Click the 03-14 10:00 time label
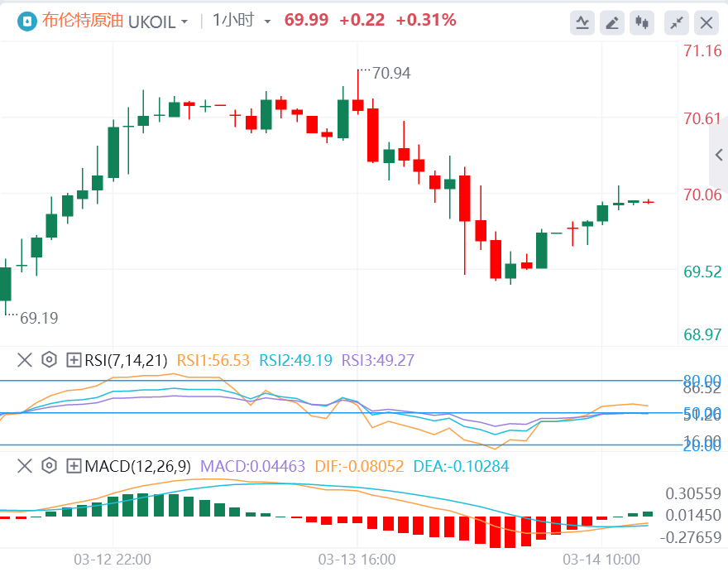The height and width of the screenshot is (572, 728). pos(601,559)
